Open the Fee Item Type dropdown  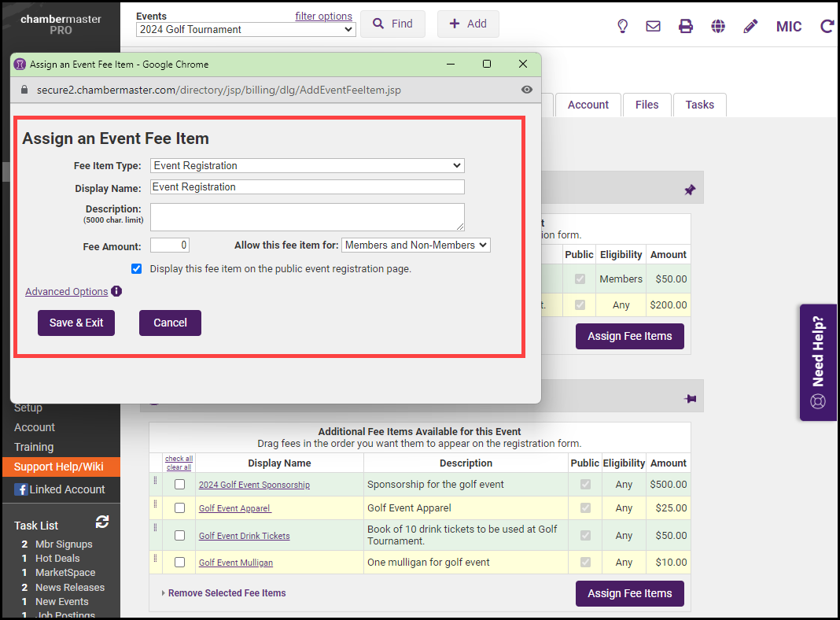(307, 165)
